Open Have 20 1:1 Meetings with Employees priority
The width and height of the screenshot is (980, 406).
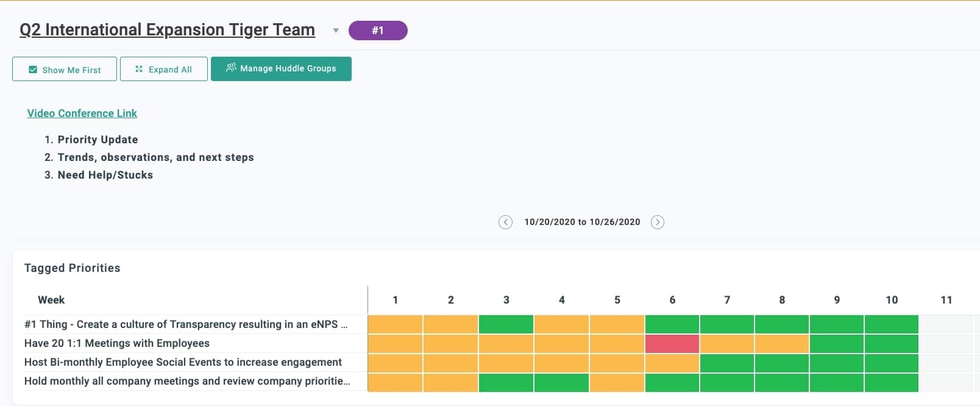click(x=117, y=343)
